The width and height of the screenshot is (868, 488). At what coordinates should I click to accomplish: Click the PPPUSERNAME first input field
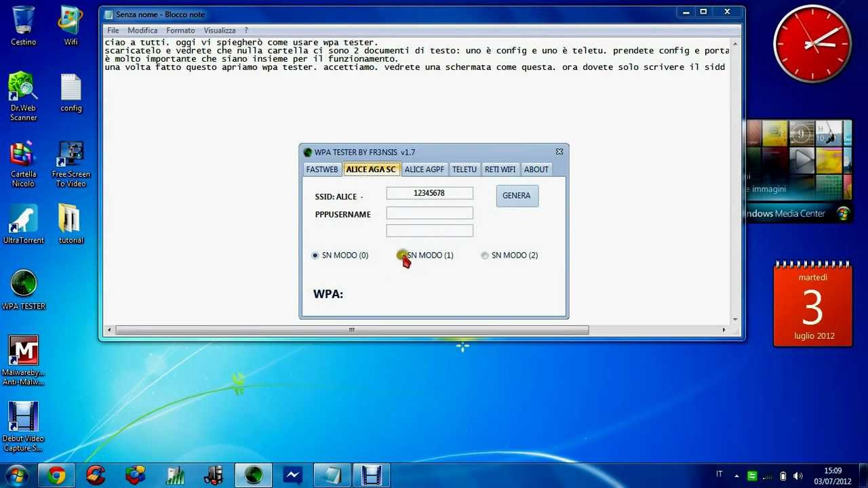pyautogui.click(x=429, y=213)
